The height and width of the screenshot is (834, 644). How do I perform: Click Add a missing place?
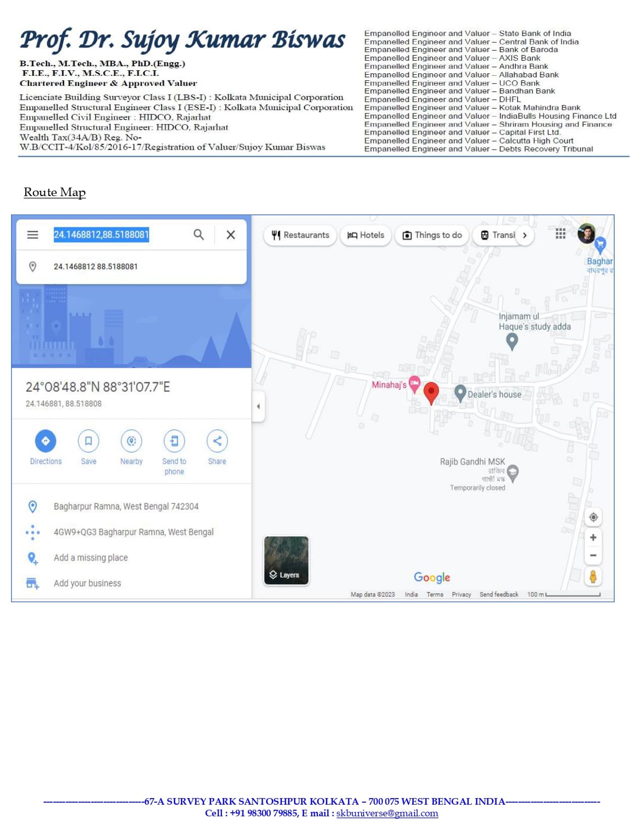91,558
